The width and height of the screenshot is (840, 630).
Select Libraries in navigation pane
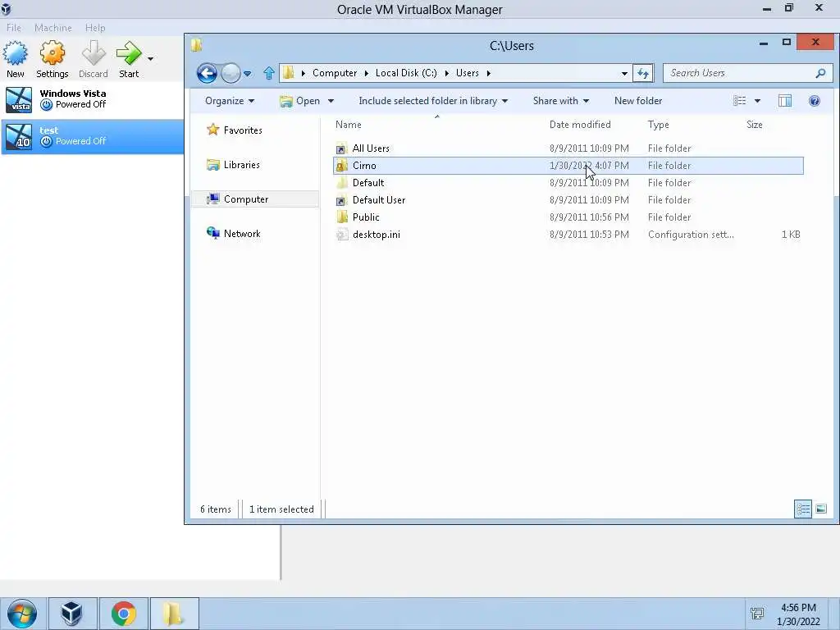[x=234, y=165]
